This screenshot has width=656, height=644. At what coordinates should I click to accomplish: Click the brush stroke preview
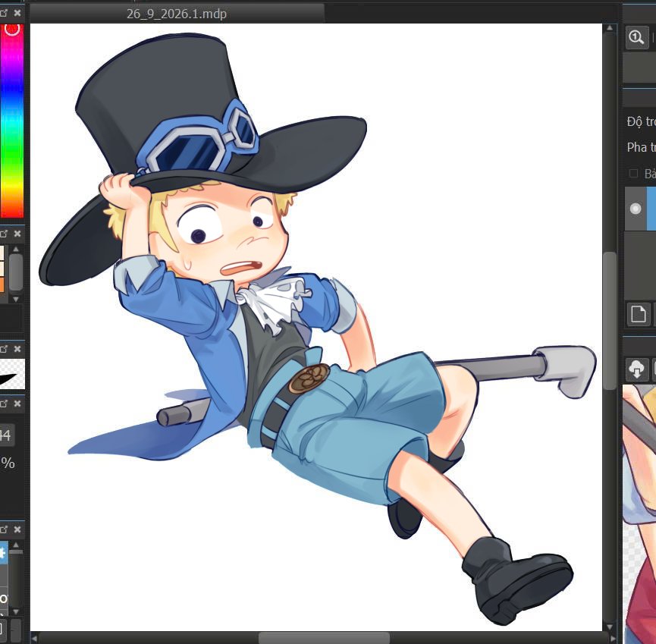point(11,375)
